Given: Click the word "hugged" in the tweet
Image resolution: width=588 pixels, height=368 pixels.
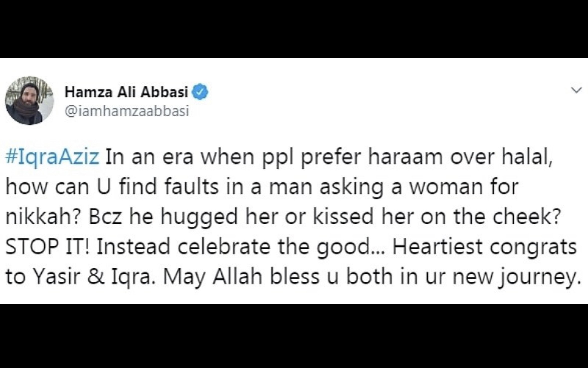Looking at the screenshot, I should point(199,217).
